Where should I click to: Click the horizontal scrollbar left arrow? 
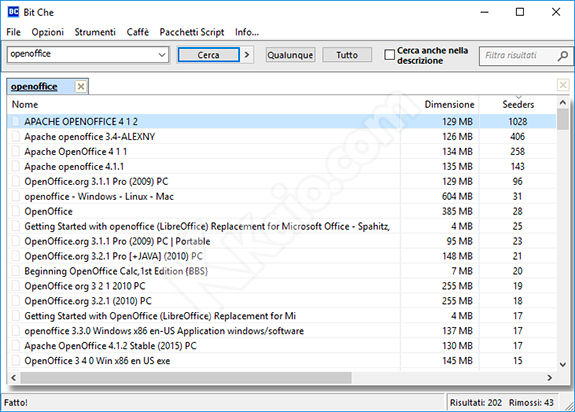pyautogui.click(x=14, y=378)
